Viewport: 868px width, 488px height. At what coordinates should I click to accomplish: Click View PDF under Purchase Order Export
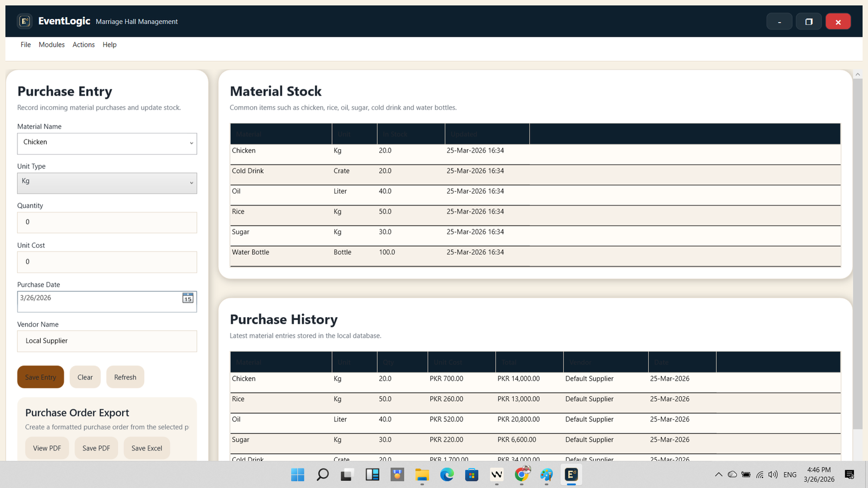coord(47,448)
